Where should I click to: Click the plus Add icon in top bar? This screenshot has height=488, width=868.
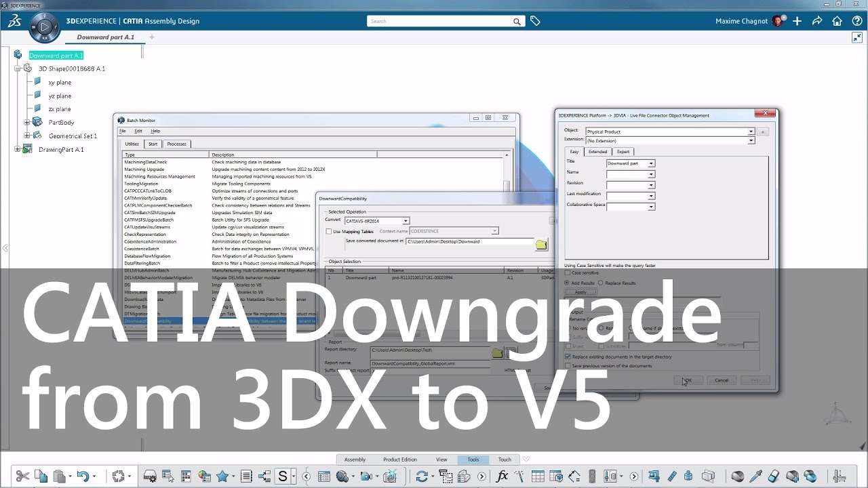click(x=797, y=21)
